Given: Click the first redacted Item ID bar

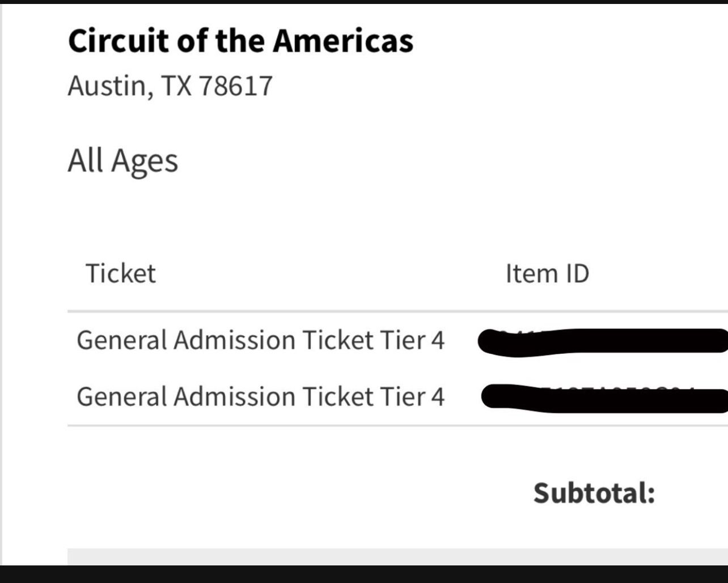Looking at the screenshot, I should point(602,342).
